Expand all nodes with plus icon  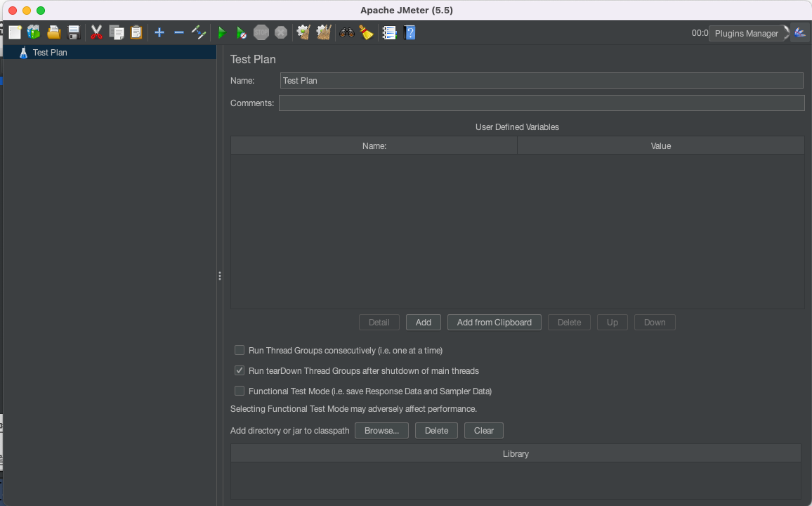coord(159,32)
